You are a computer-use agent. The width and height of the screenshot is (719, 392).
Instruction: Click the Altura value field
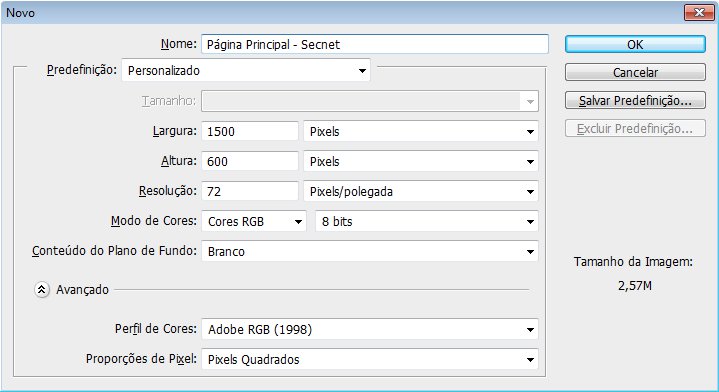point(250,161)
